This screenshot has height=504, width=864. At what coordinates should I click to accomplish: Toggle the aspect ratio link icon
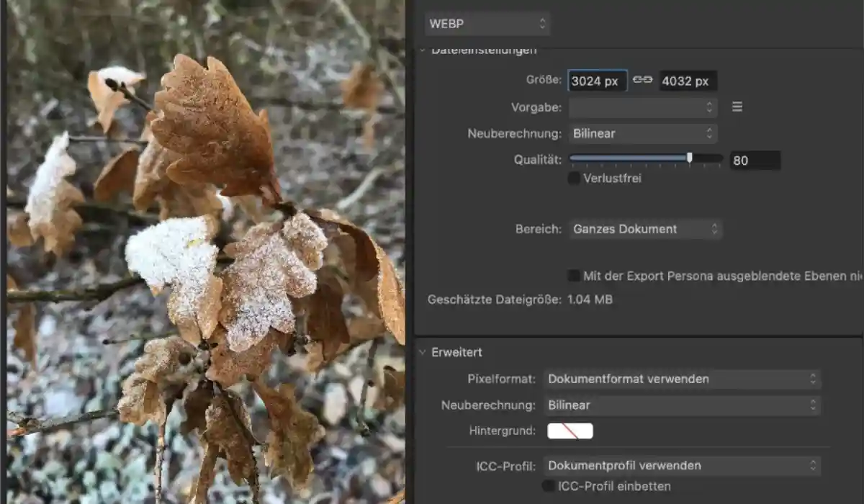pos(642,81)
